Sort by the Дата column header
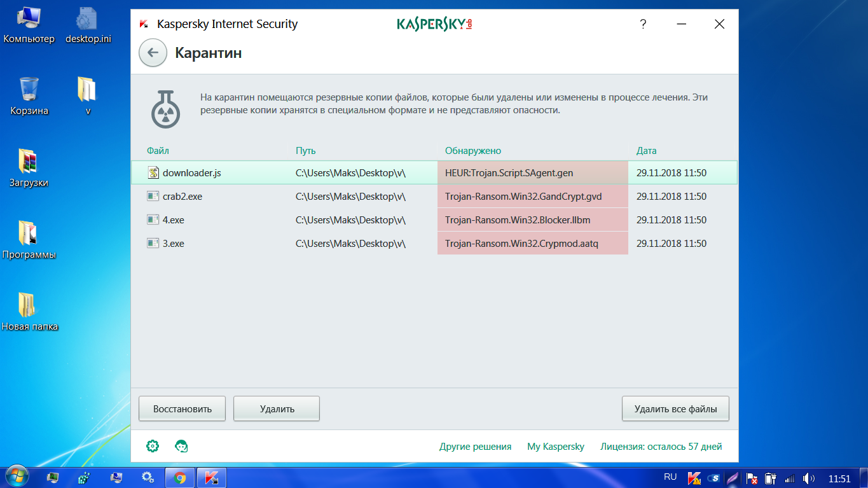The width and height of the screenshot is (868, 488). point(647,151)
